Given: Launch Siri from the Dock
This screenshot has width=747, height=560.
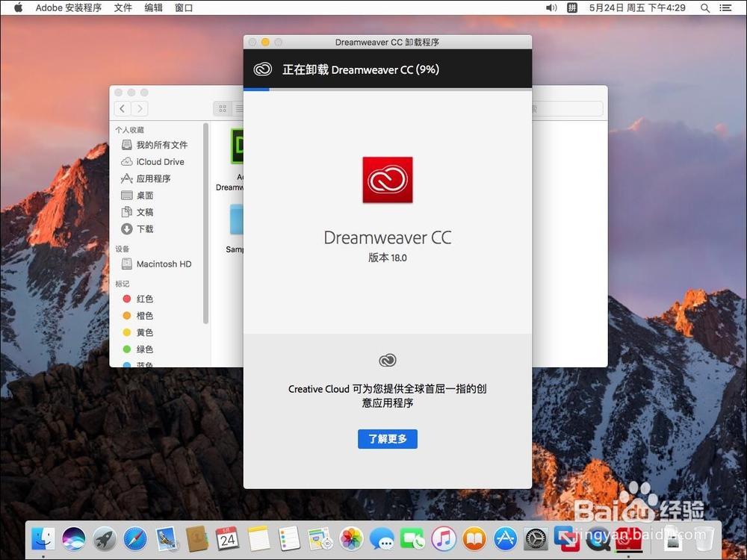Looking at the screenshot, I should click(74, 539).
